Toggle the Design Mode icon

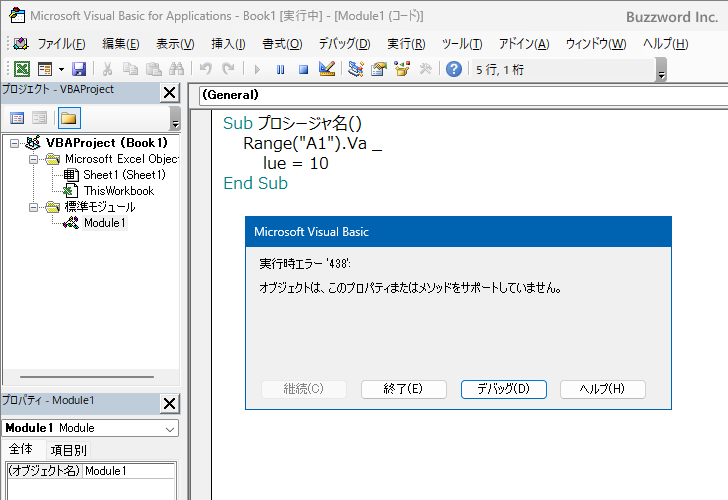(327, 69)
